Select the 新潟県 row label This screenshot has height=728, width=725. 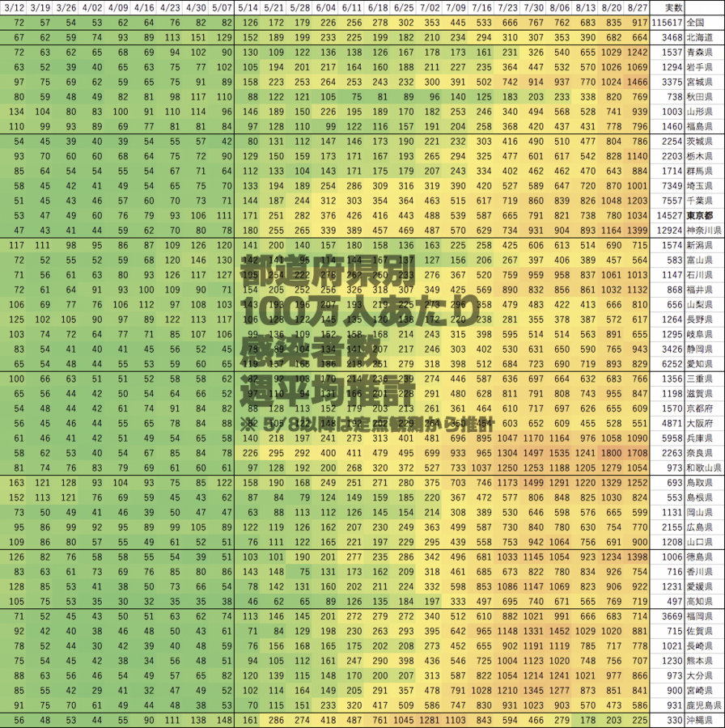[x=699, y=245]
